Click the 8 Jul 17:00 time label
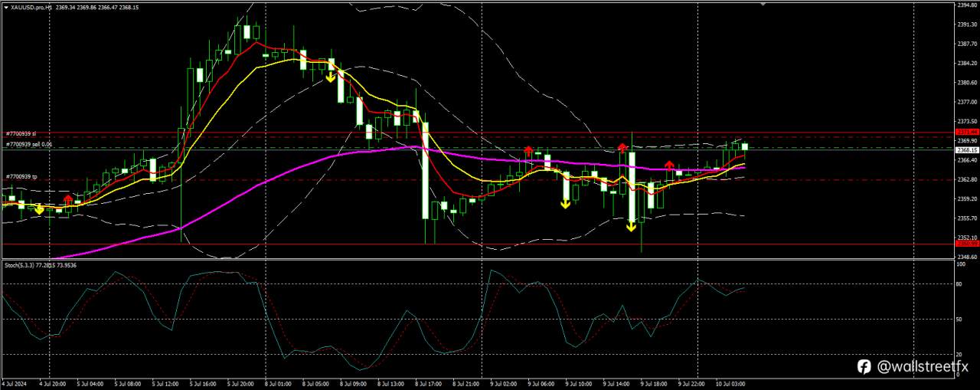Screen dimensions: 980x390 coord(429,382)
